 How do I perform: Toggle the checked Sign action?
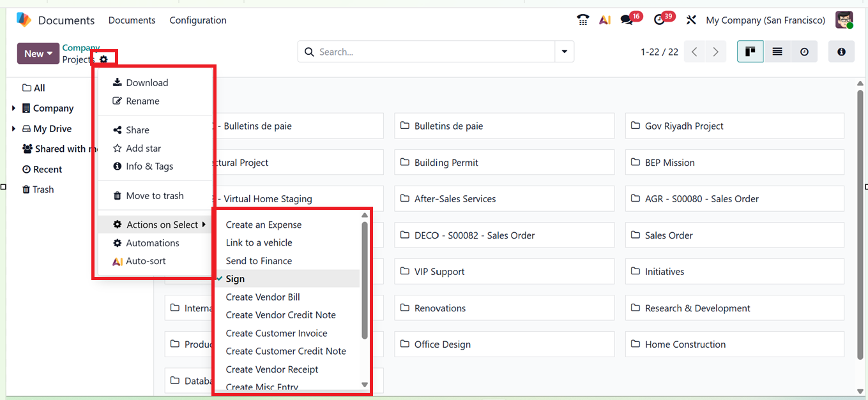tap(235, 279)
